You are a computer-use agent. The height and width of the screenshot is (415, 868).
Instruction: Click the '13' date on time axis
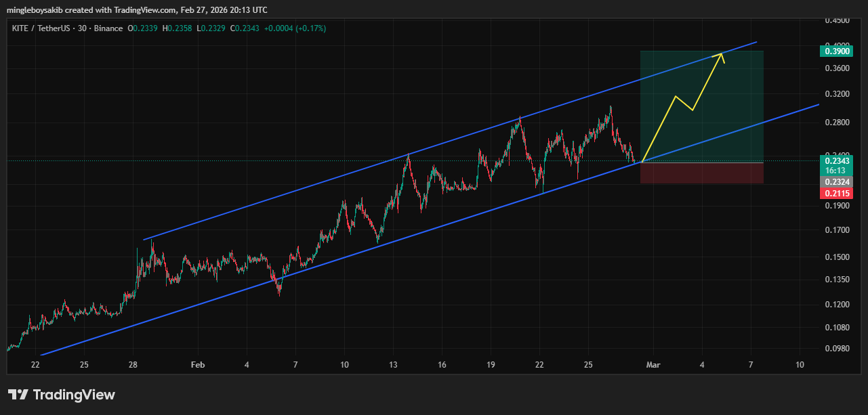(x=393, y=365)
